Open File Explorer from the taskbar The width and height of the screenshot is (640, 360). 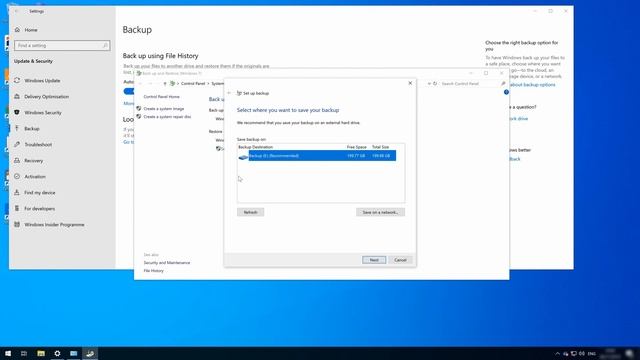pyautogui.click(x=41, y=353)
